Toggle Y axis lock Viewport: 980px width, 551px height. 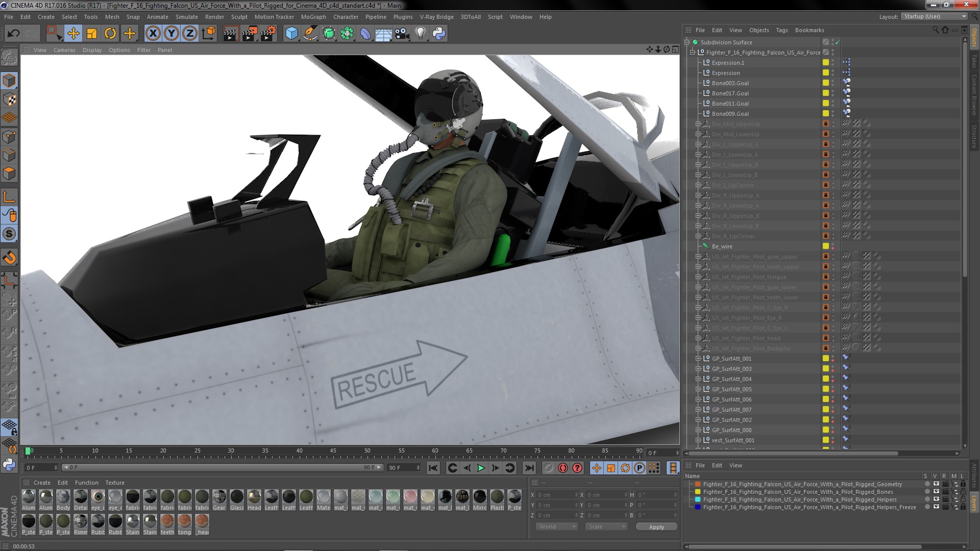(171, 34)
